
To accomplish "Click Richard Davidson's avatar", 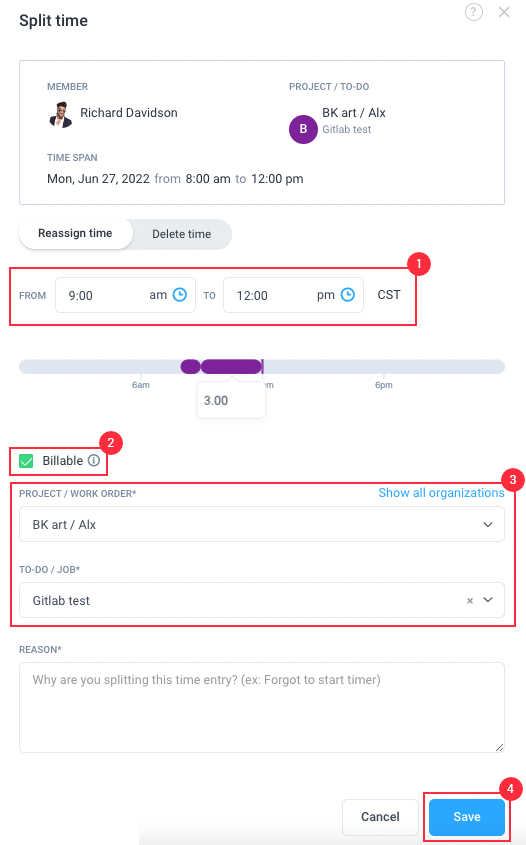I will (60, 115).
